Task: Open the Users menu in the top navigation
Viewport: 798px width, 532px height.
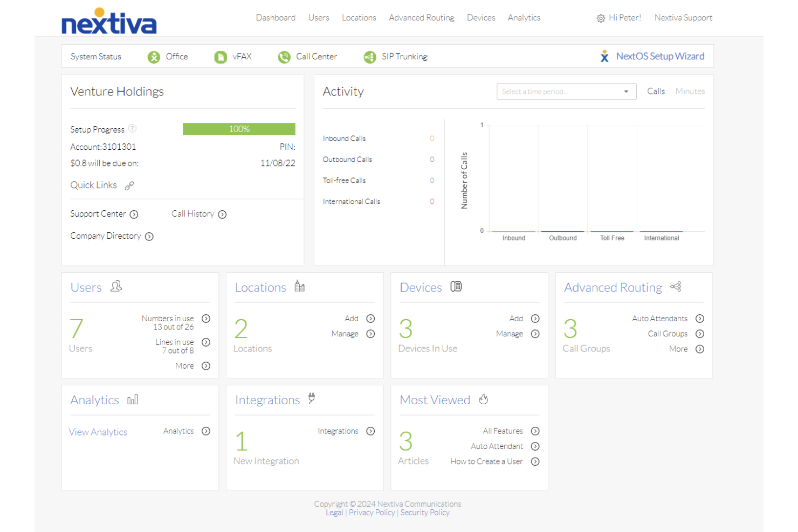Action: (x=319, y=18)
